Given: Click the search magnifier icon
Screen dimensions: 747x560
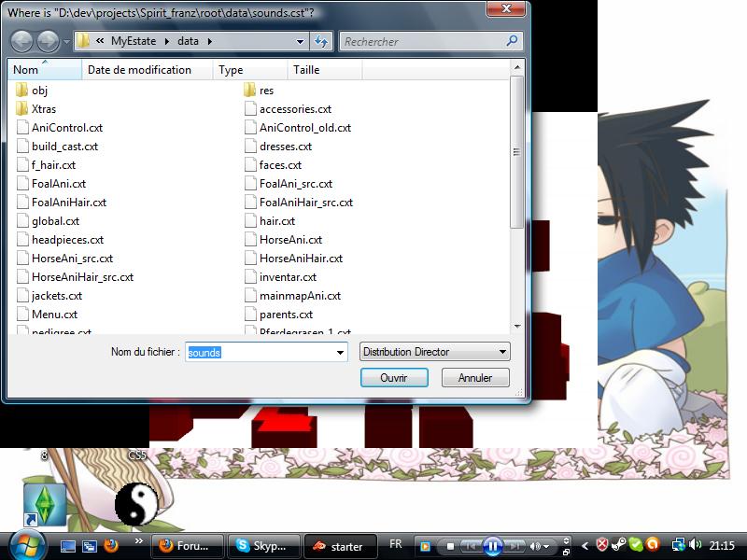Looking at the screenshot, I should pos(512,41).
